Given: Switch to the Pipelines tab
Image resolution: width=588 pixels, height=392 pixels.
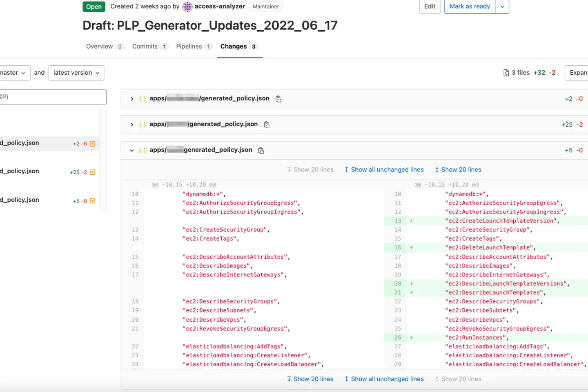Looking at the screenshot, I should 194,47.
